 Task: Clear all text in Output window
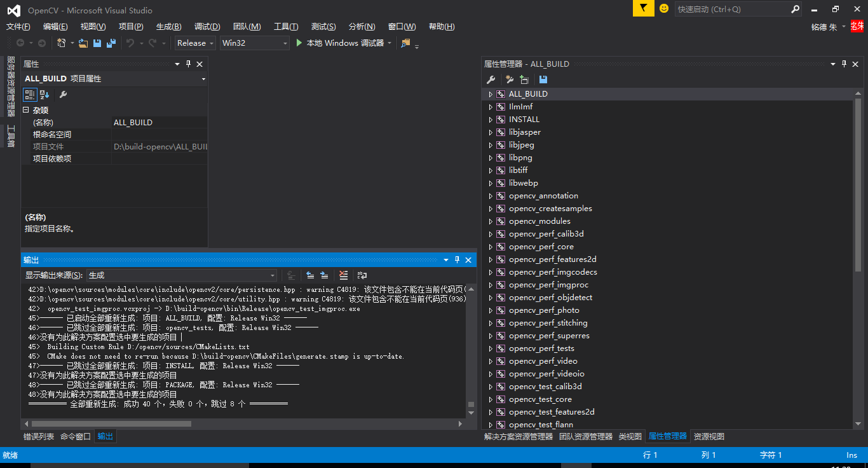point(343,275)
